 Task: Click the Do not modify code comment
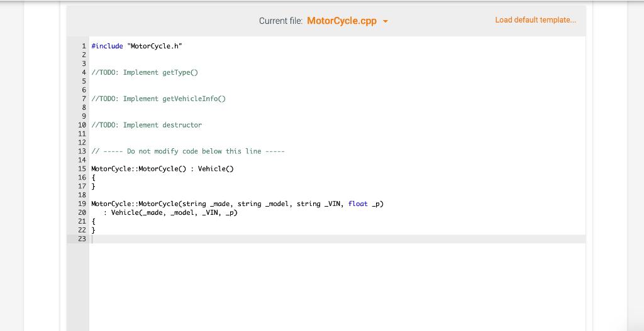pos(187,151)
